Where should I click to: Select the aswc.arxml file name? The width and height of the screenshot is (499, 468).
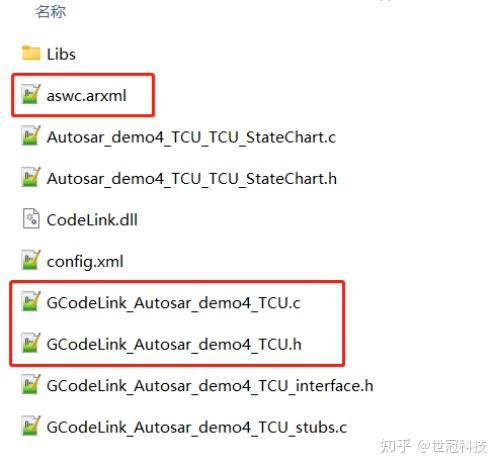click(87, 96)
